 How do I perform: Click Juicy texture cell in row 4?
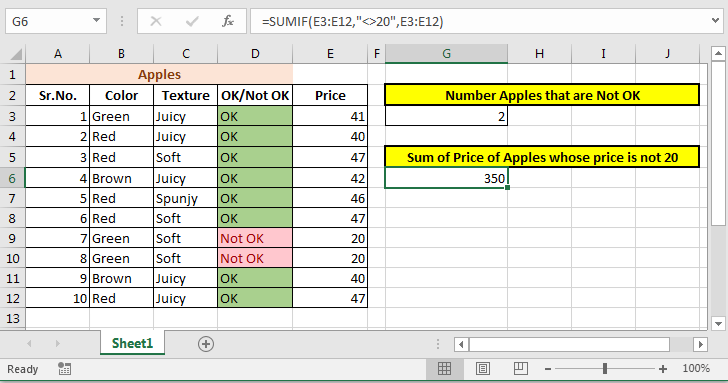point(186,136)
